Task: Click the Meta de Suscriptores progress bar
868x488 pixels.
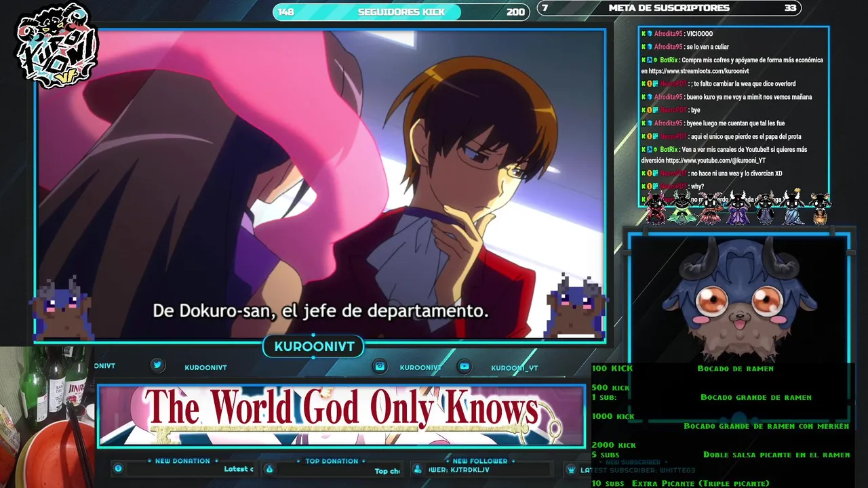Action: click(x=669, y=8)
